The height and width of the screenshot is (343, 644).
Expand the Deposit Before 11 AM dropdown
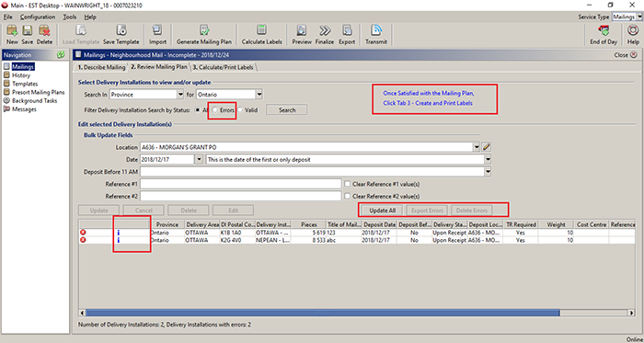pyautogui.click(x=488, y=171)
